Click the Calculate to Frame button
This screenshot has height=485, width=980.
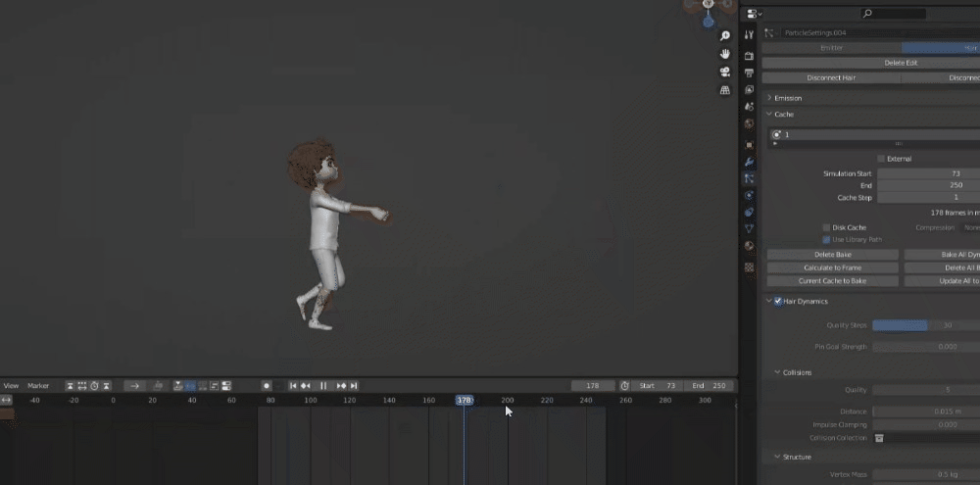(x=832, y=268)
